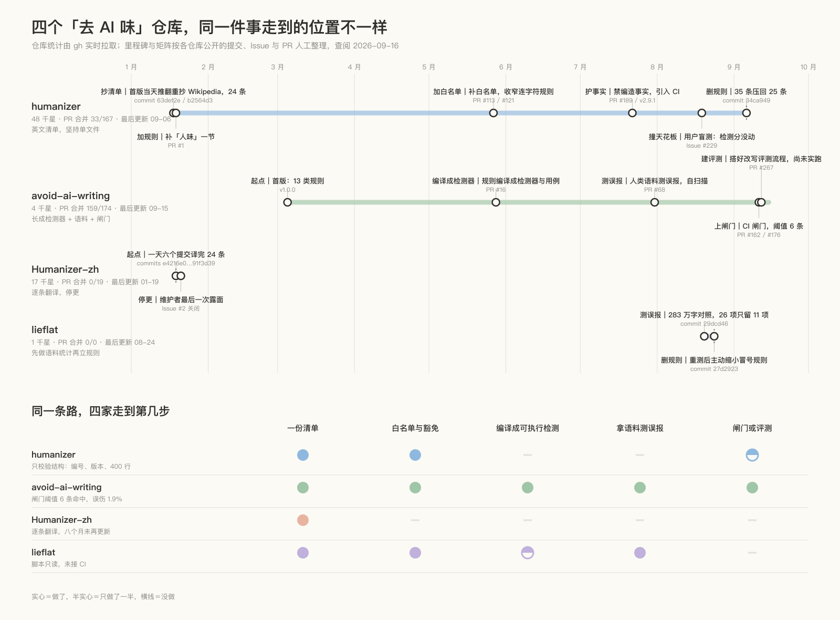Image resolution: width=840 pixels, height=620 pixels.
Task: Select the 'Issue #229' reference
Action: tap(702, 146)
